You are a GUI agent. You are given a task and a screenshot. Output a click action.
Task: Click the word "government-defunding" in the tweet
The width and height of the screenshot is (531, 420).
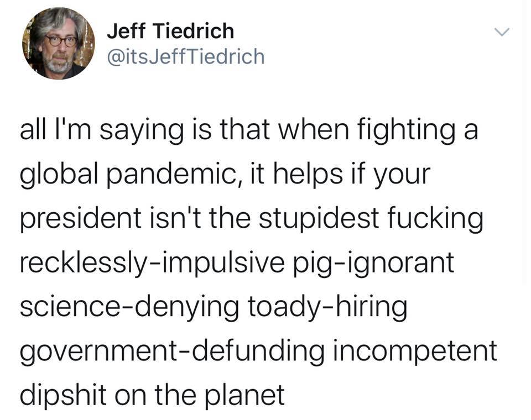pos(171,351)
